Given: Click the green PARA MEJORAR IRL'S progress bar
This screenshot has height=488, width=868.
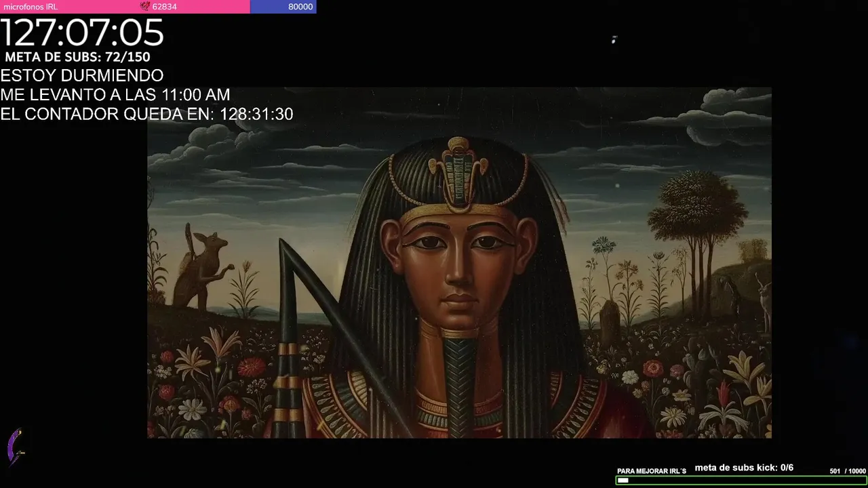Looking at the screenshot, I should tap(741, 481).
